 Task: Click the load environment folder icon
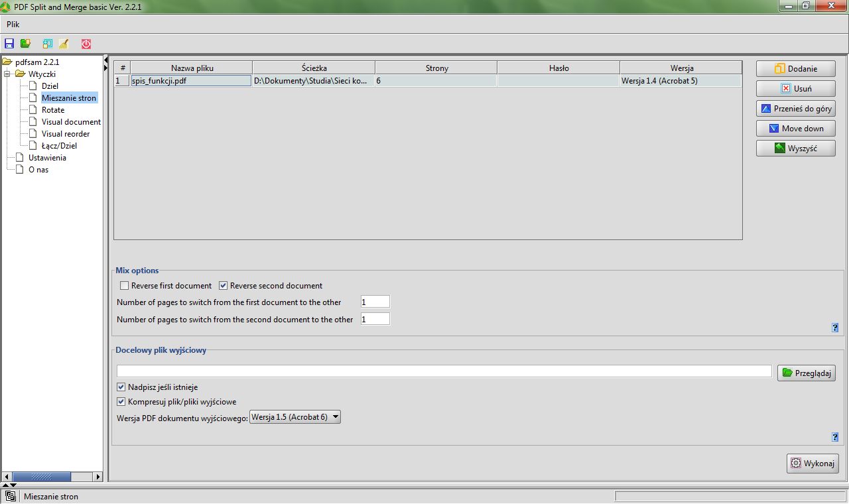coord(25,44)
